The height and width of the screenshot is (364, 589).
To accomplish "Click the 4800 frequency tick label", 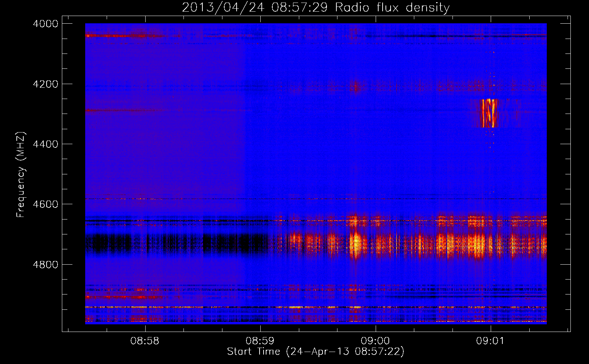I will (46, 265).
